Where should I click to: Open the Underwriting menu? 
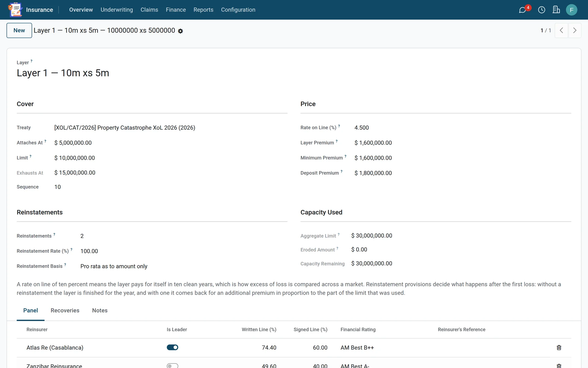pyautogui.click(x=117, y=10)
